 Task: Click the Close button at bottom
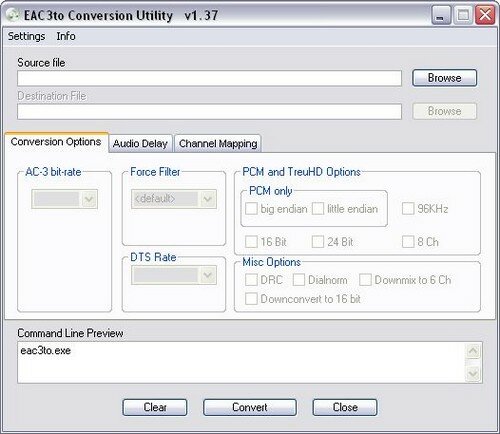click(345, 407)
